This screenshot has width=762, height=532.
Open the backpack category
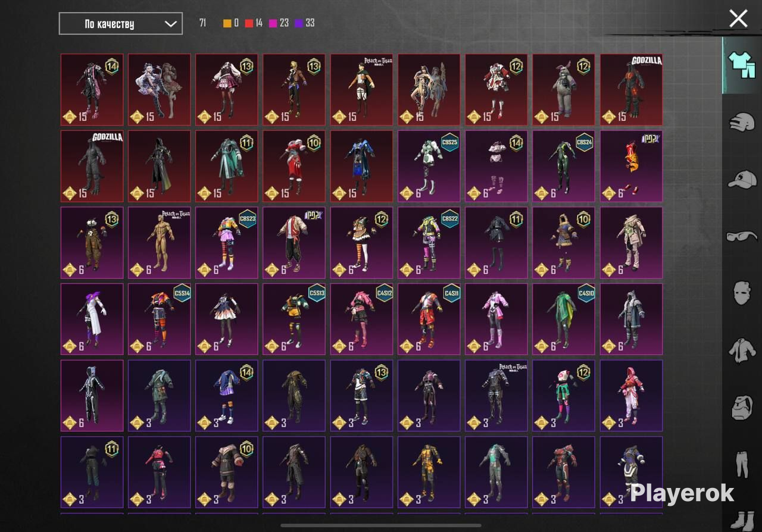click(x=742, y=408)
